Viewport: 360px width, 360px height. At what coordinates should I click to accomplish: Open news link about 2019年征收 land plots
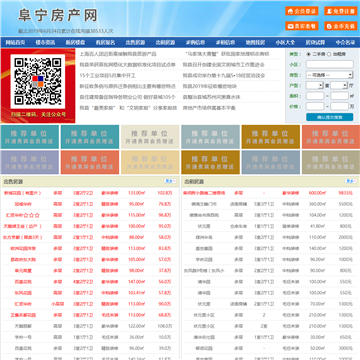coord(210,86)
